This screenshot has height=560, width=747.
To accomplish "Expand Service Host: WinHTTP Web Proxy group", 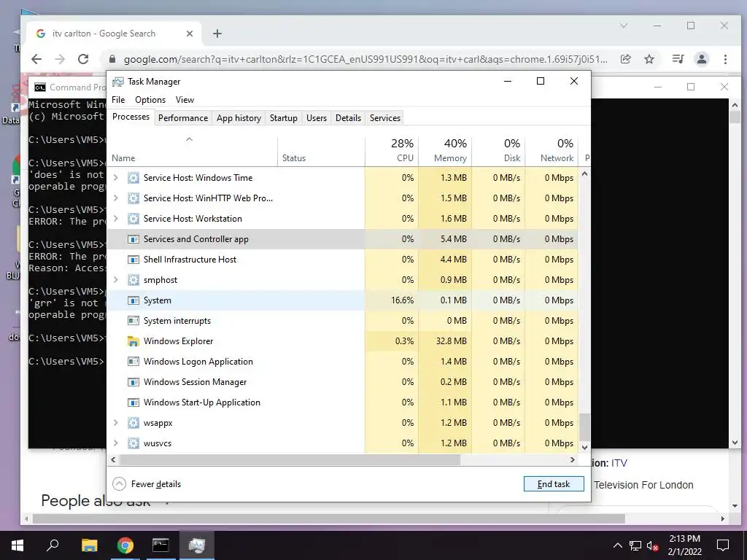I will coord(116,198).
